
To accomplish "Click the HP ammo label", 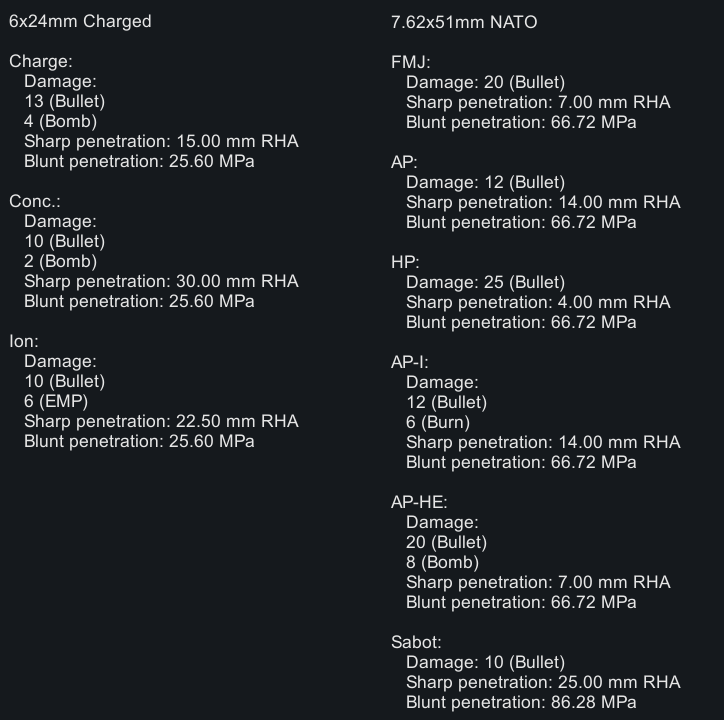I will click(405, 262).
